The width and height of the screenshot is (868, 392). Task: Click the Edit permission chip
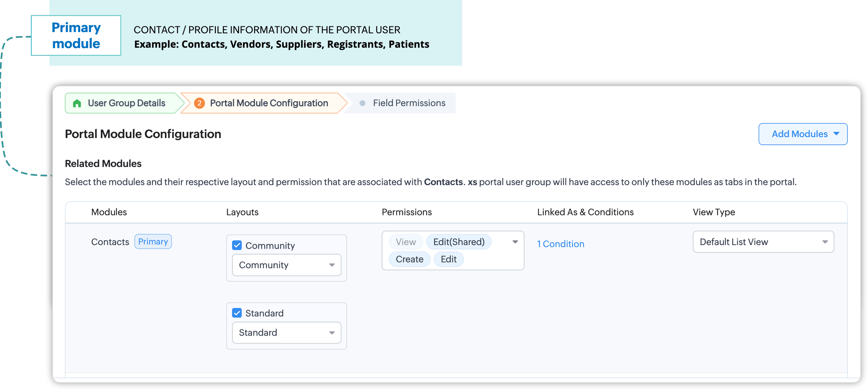(449, 259)
